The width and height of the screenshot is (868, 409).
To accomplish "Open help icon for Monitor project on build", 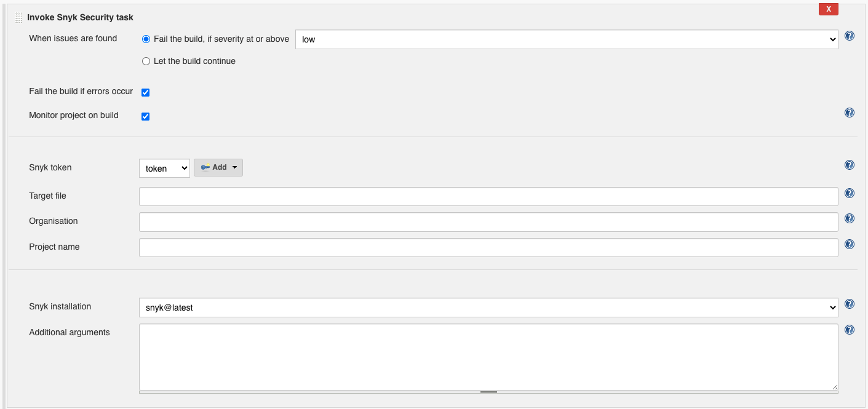I will 850,113.
